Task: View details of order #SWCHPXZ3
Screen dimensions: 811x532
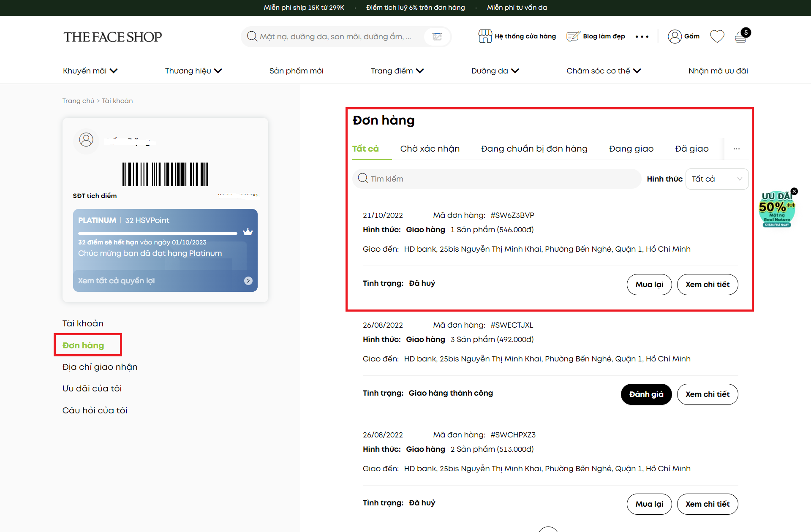Action: [x=708, y=504]
